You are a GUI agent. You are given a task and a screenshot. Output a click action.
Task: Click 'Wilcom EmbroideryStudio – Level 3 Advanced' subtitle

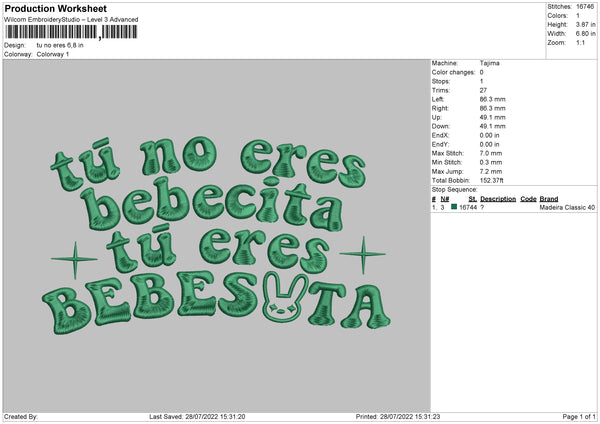coord(71,20)
